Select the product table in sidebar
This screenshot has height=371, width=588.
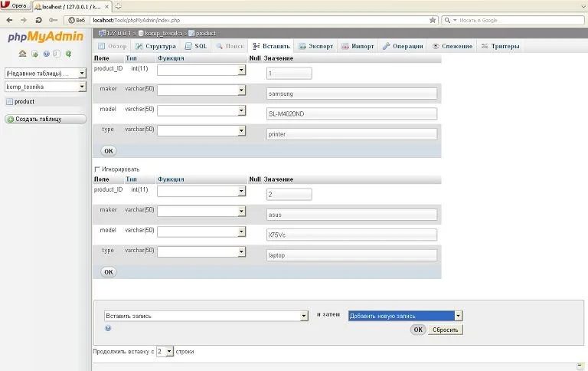[24, 101]
